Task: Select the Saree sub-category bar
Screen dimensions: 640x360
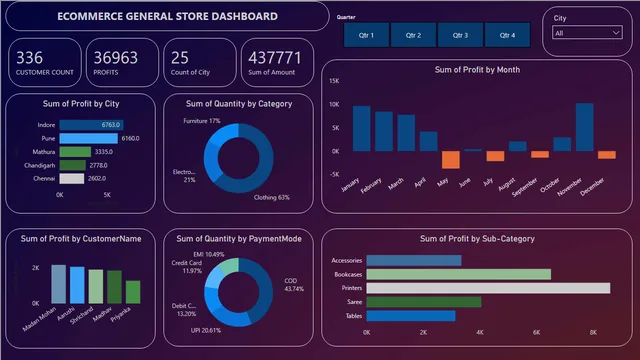Action: pos(424,302)
